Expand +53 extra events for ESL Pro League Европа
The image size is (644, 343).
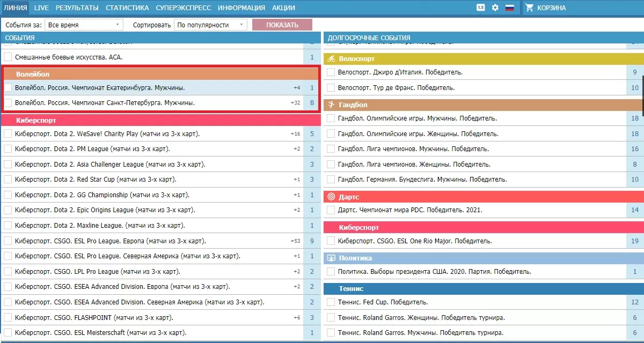click(295, 241)
